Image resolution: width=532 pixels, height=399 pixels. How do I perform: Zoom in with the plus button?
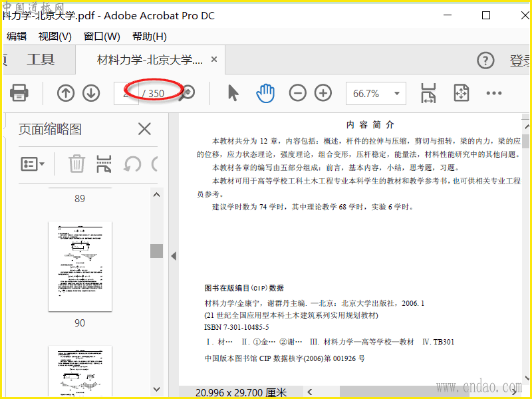pos(323,93)
